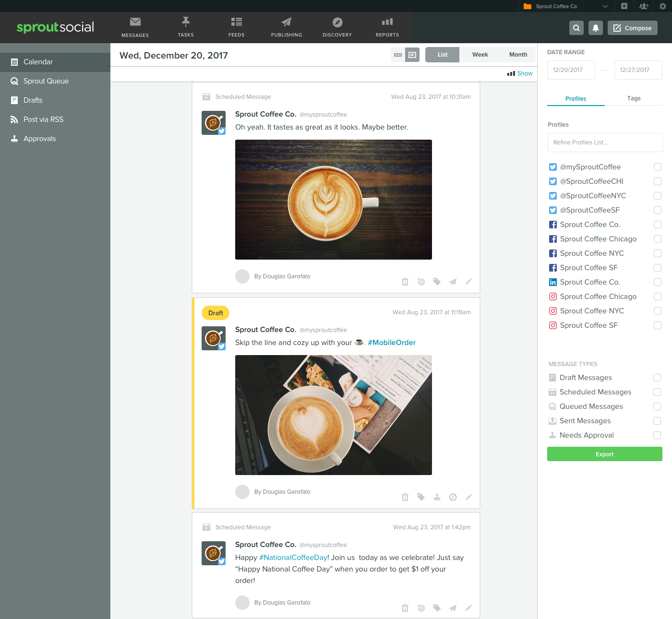Screen dimensions: 672x619
Task: Open the heart latte menu image
Action: click(334, 415)
